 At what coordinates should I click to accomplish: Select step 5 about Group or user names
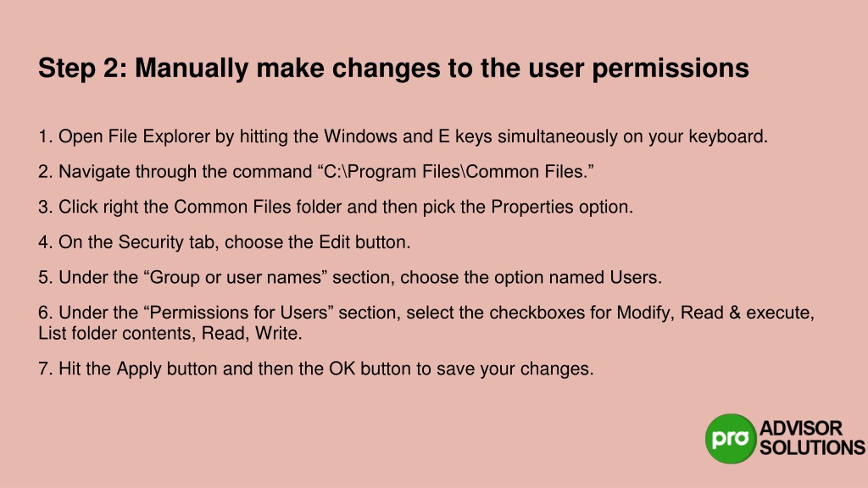click(x=350, y=277)
